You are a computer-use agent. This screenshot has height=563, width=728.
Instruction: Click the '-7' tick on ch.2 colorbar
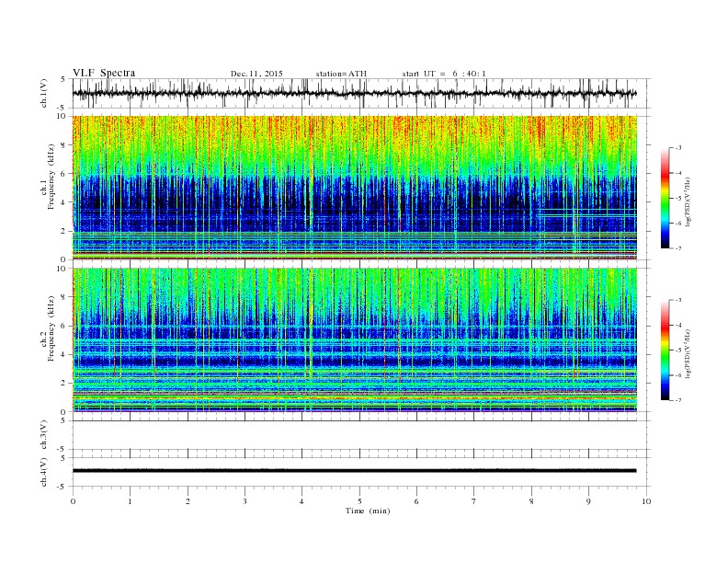coord(677,400)
